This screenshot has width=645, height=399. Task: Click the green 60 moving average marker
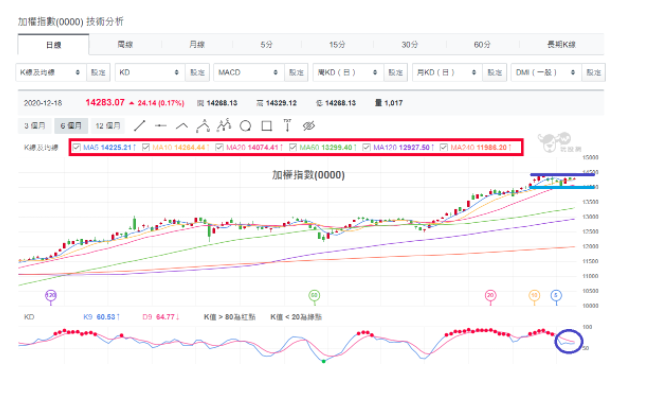[x=314, y=295]
